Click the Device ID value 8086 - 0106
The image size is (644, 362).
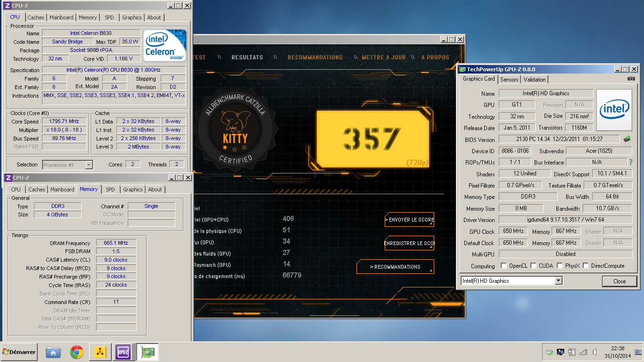pyautogui.click(x=515, y=151)
